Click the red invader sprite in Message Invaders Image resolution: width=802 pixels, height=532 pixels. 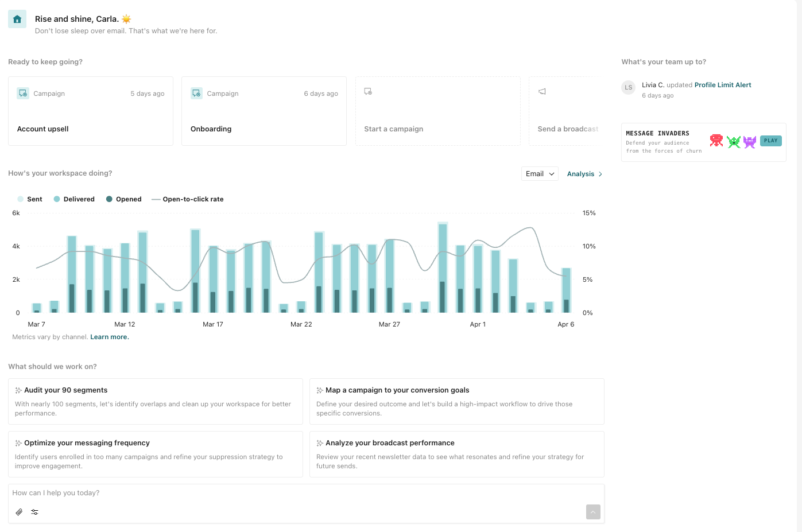pyautogui.click(x=716, y=140)
